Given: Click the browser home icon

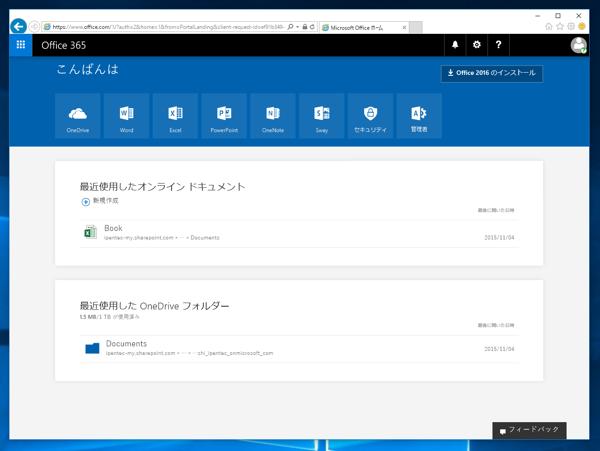Looking at the screenshot, I should coord(549,26).
